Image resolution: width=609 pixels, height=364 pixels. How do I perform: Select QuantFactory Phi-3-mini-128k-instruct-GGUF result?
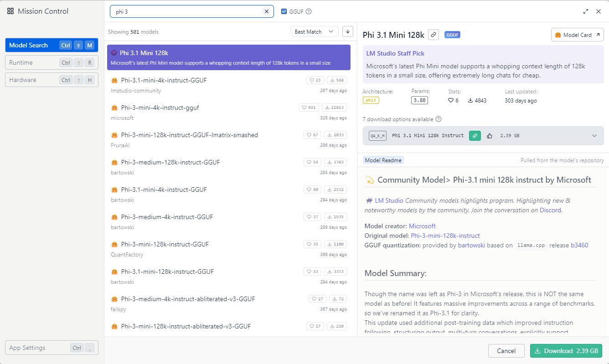click(x=229, y=249)
